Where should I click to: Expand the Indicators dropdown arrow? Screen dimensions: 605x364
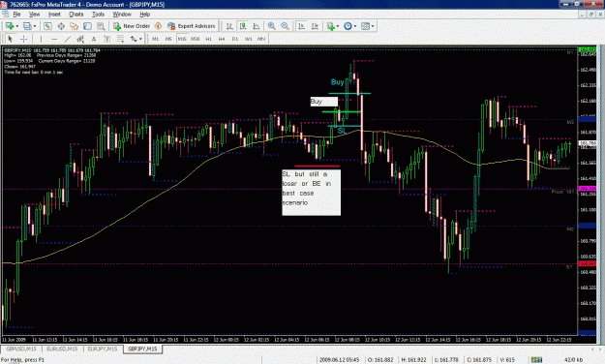[x=338, y=26]
